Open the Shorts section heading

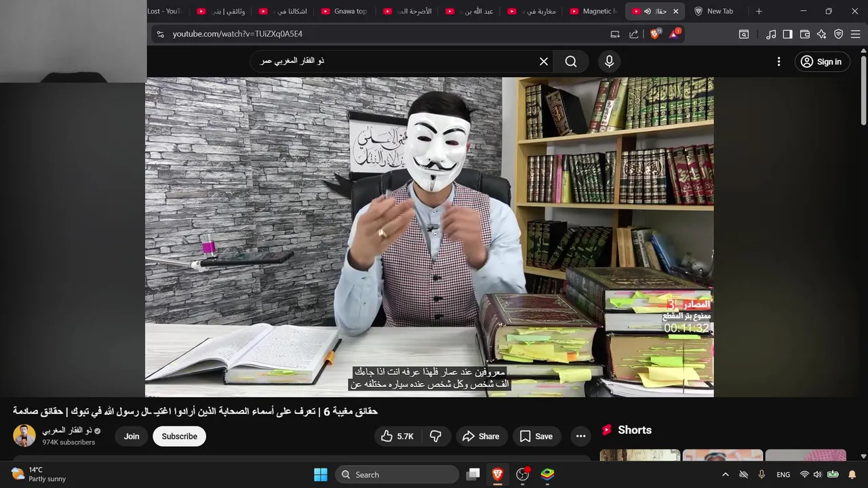pos(635,430)
